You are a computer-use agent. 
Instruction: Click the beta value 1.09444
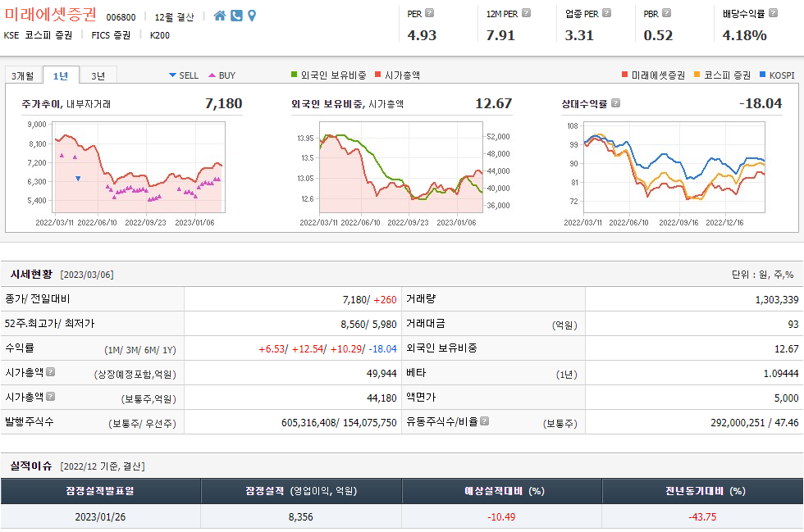(x=781, y=374)
